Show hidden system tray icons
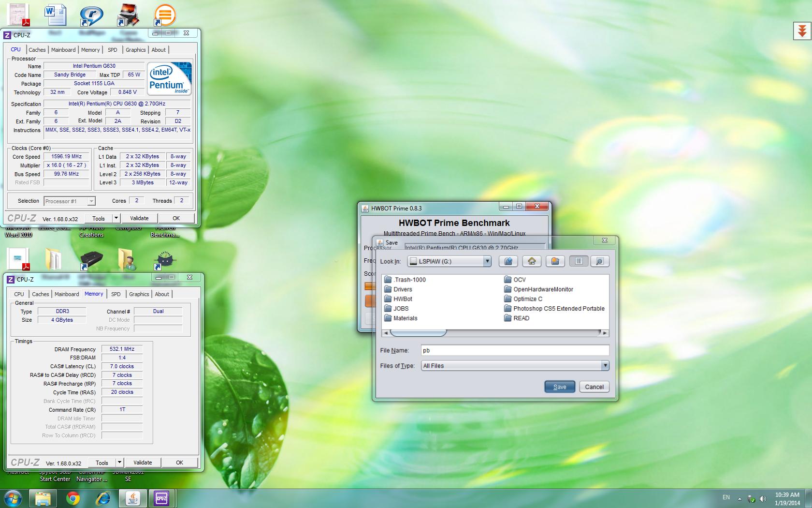This screenshot has height=508, width=812. pyautogui.click(x=739, y=498)
